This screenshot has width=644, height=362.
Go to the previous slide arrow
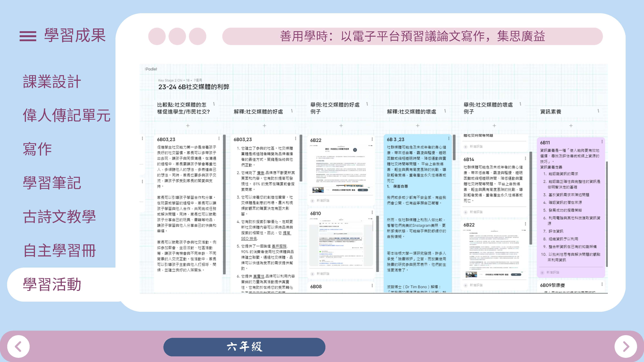click(x=18, y=347)
